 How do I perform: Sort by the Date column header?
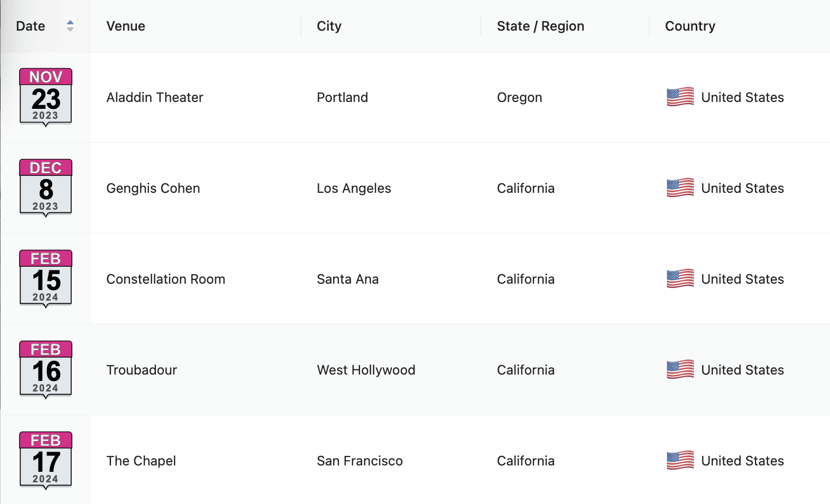(x=31, y=26)
